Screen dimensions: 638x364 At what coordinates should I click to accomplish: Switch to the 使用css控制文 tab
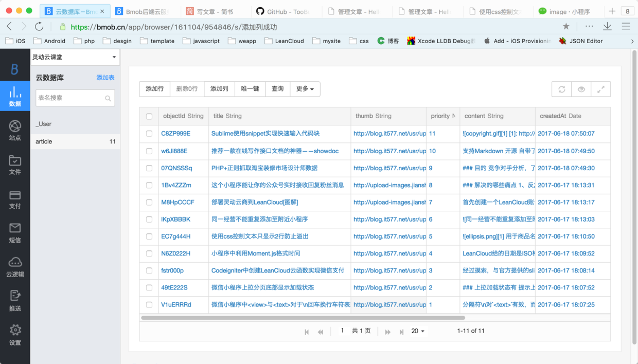(498, 11)
